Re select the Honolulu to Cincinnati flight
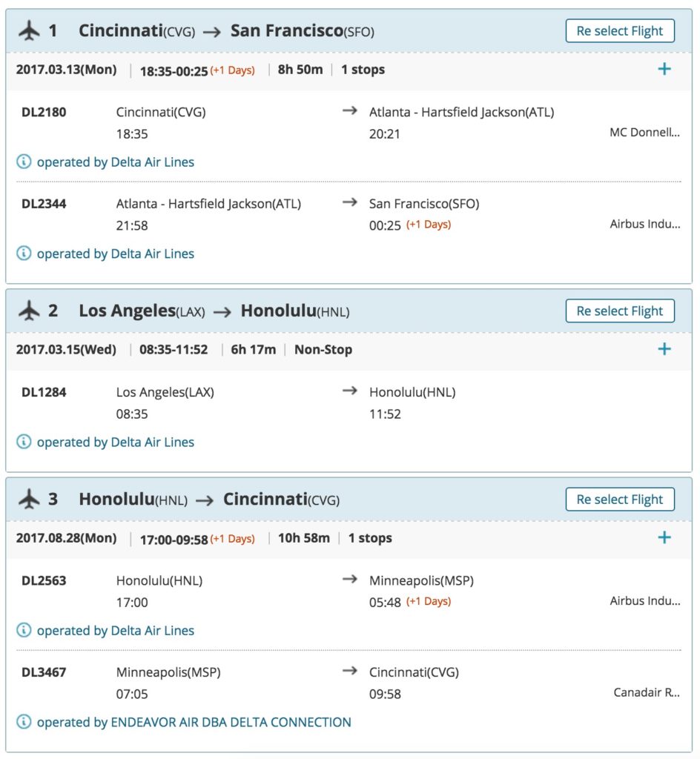 (x=619, y=500)
